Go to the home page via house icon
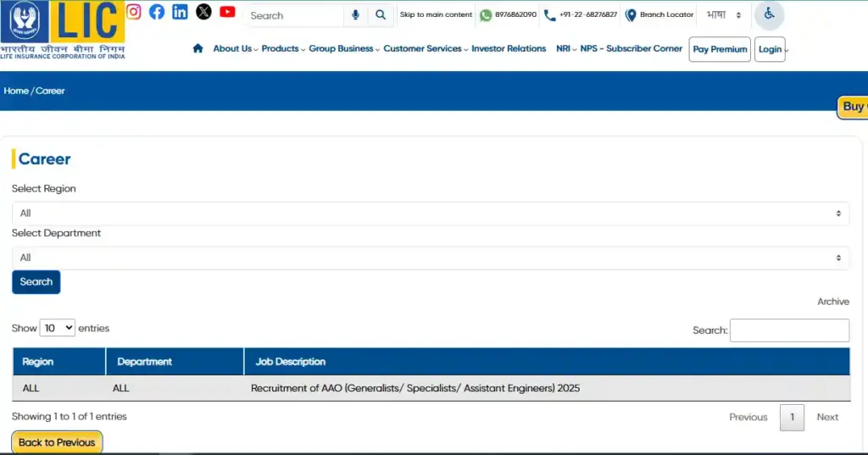The width and height of the screenshot is (868, 455). pyautogui.click(x=198, y=48)
